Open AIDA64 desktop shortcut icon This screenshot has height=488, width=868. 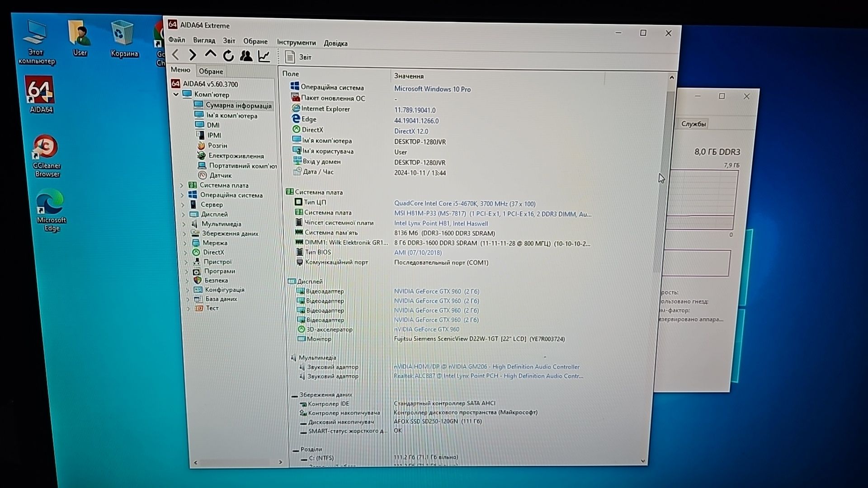[40, 95]
